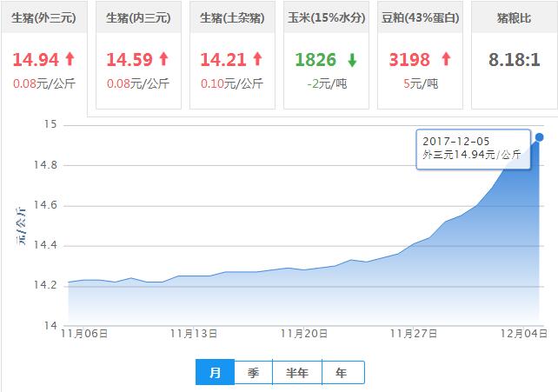The width and height of the screenshot is (558, 392).
Task: Click the 14.94 price value
Action: (x=36, y=59)
